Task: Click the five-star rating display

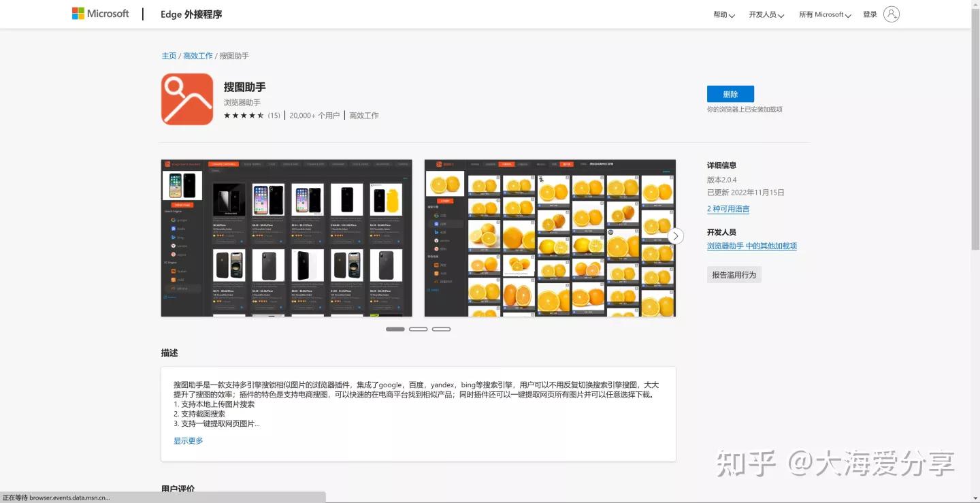Action: point(244,116)
